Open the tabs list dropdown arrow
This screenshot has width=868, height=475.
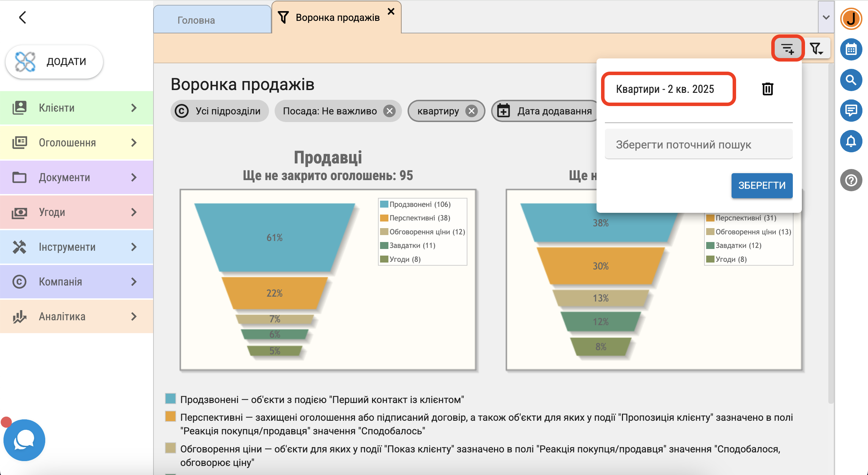click(x=826, y=17)
